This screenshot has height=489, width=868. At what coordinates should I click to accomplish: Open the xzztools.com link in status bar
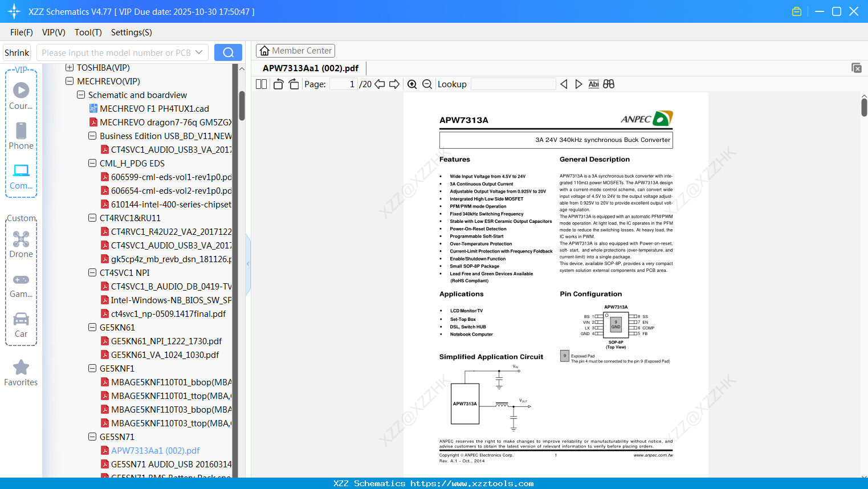[x=472, y=483]
